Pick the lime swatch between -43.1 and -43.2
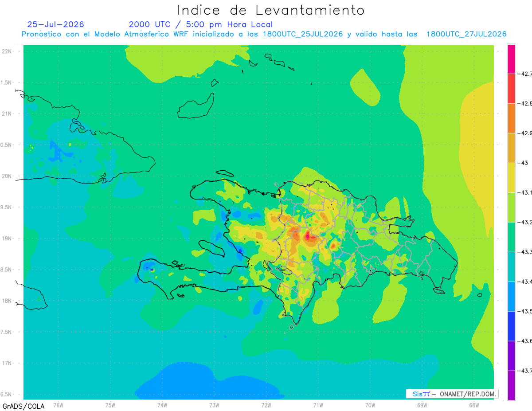 point(511,207)
